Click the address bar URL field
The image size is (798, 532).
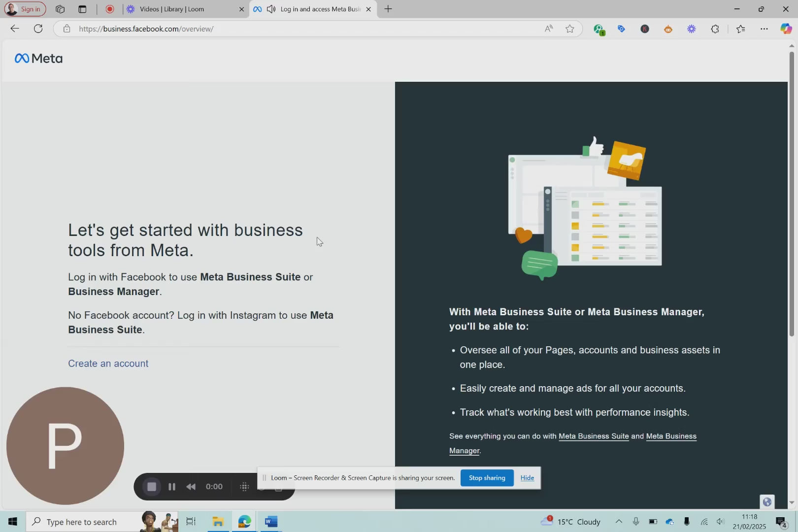click(x=296, y=29)
